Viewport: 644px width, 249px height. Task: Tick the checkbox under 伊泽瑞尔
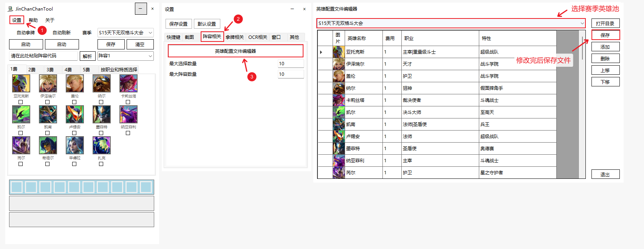[48, 102]
